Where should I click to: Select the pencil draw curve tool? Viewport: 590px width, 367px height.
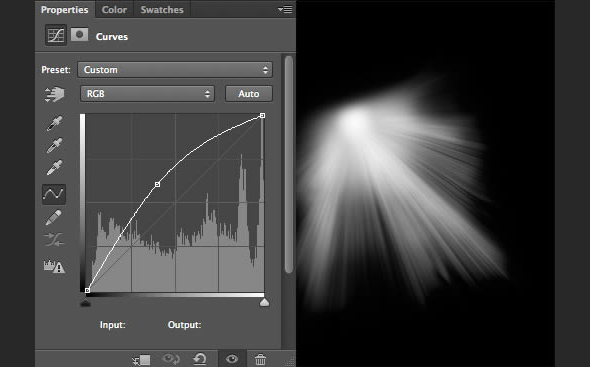pyautogui.click(x=53, y=218)
